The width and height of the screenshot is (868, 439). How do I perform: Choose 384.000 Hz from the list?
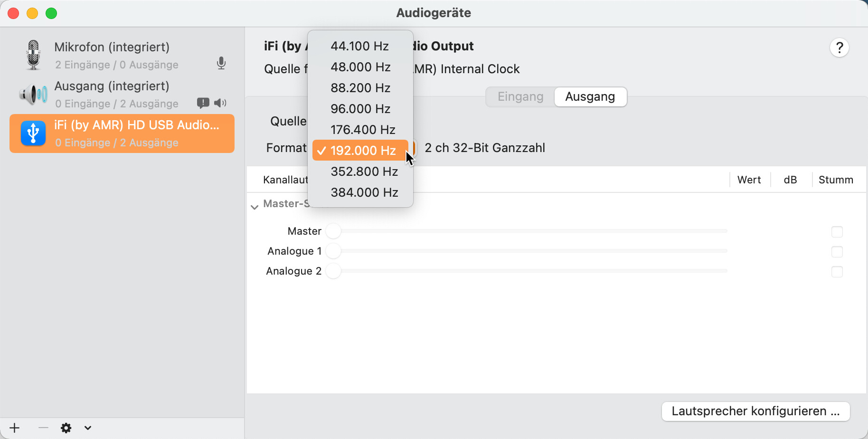click(360, 192)
